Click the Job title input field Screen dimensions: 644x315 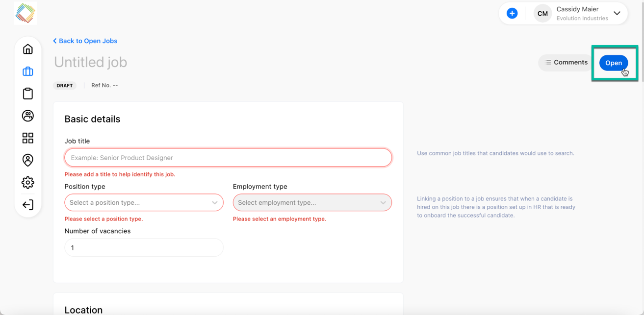(228, 158)
